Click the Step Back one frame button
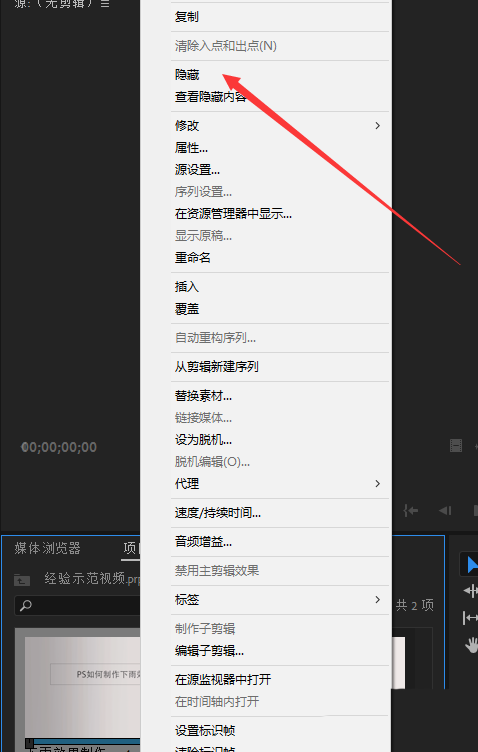The image size is (478, 752). pyautogui.click(x=445, y=511)
